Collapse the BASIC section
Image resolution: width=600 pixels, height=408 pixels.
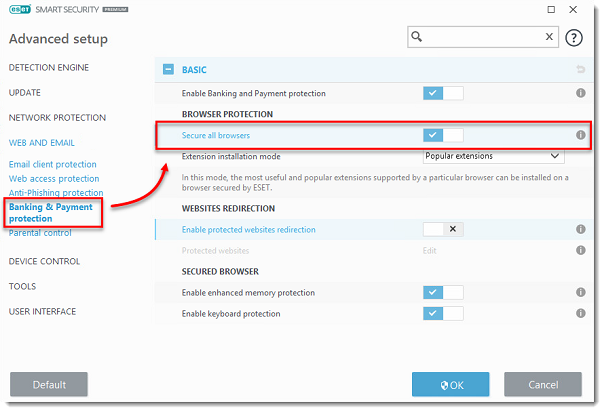168,70
